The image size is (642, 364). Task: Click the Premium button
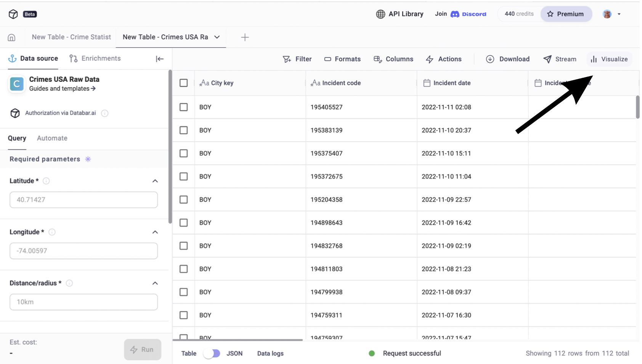pyautogui.click(x=566, y=14)
